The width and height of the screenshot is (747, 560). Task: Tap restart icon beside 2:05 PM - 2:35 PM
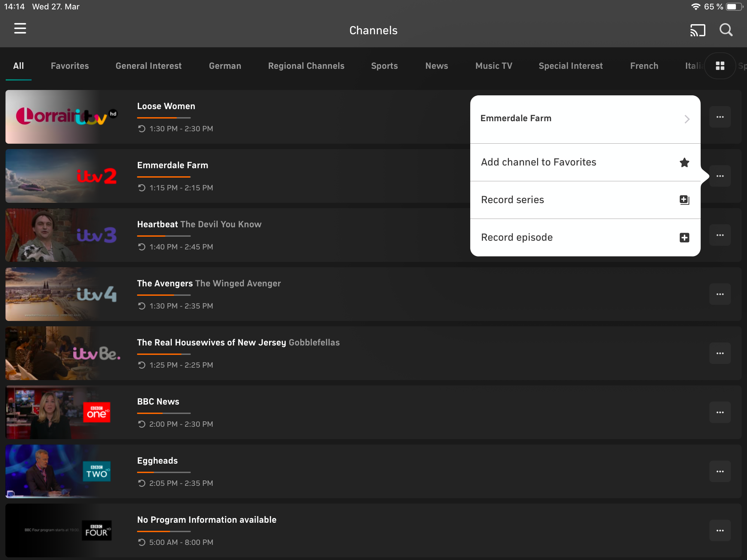pos(142,483)
